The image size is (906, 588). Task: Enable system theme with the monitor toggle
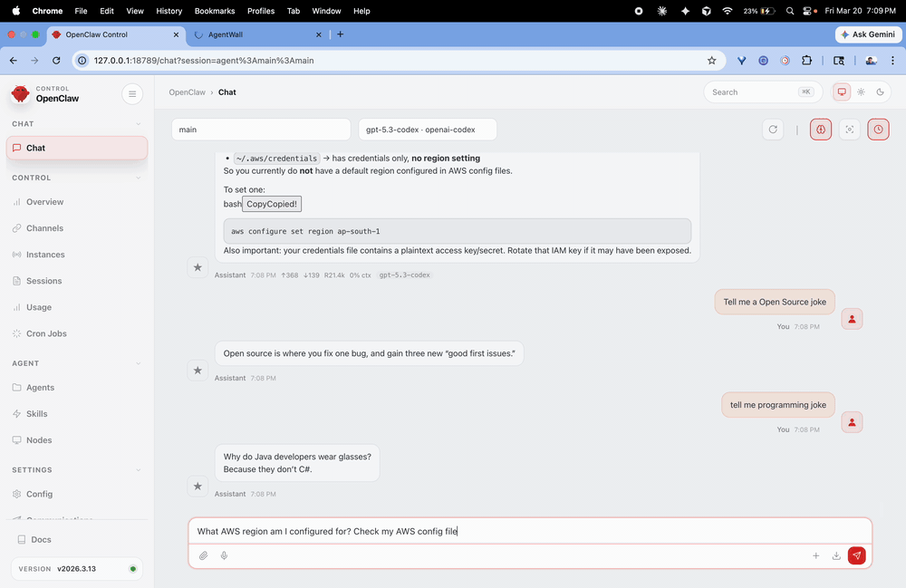tap(843, 92)
